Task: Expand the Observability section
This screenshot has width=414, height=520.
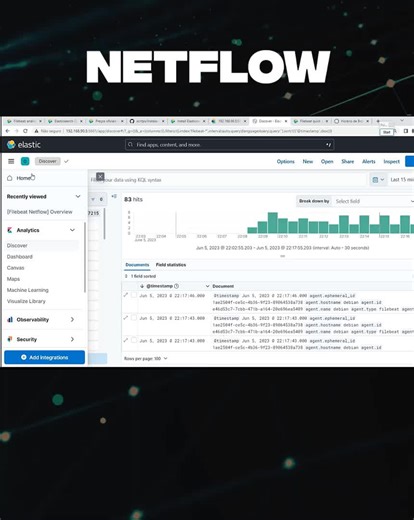Action: [72, 319]
